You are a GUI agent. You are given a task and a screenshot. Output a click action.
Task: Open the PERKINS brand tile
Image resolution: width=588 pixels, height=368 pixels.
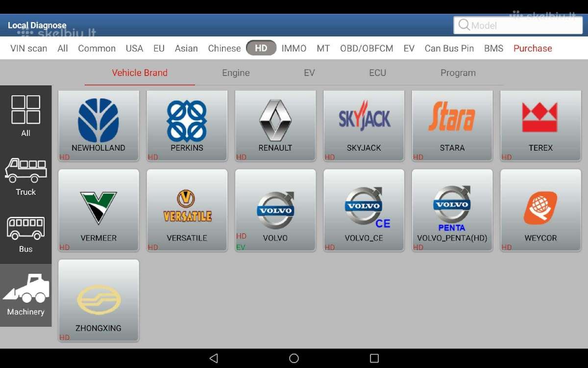[x=187, y=126]
